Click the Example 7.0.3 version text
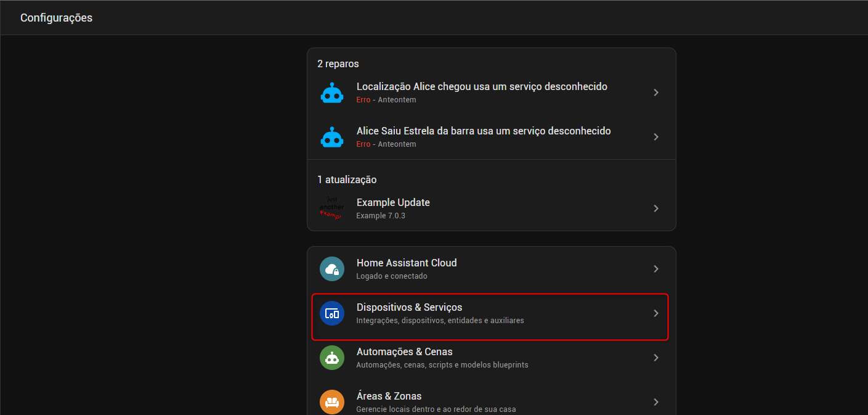Image resolution: width=868 pixels, height=415 pixels. coord(381,215)
